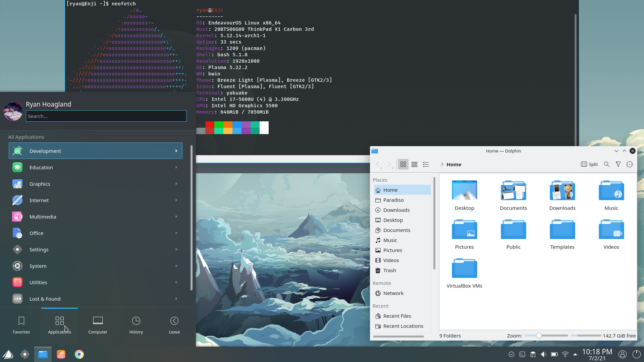644x362 pixels.
Task: Select the Applications tab in launcher
Action: [59, 324]
